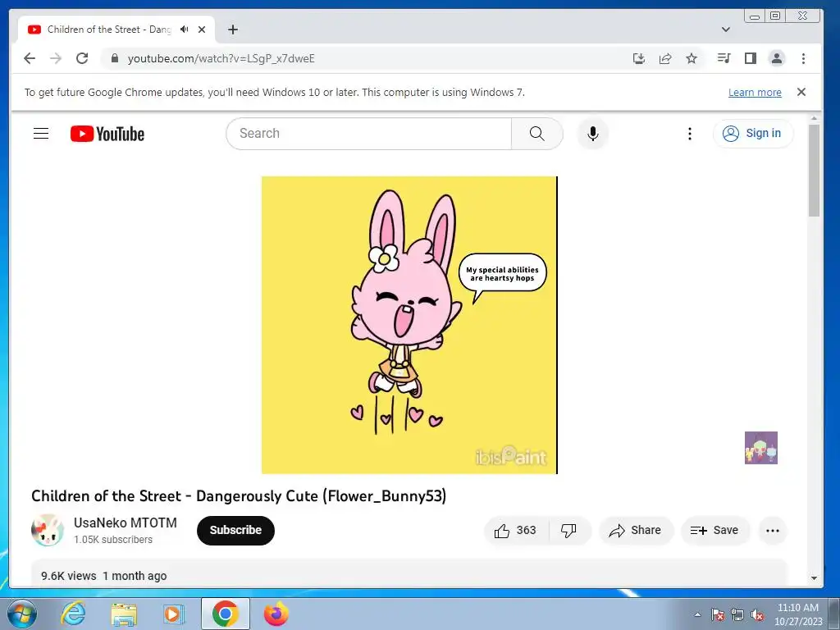Open the Chrome profile avatar menu
Viewport: 840px width, 630px height.
coord(776,58)
